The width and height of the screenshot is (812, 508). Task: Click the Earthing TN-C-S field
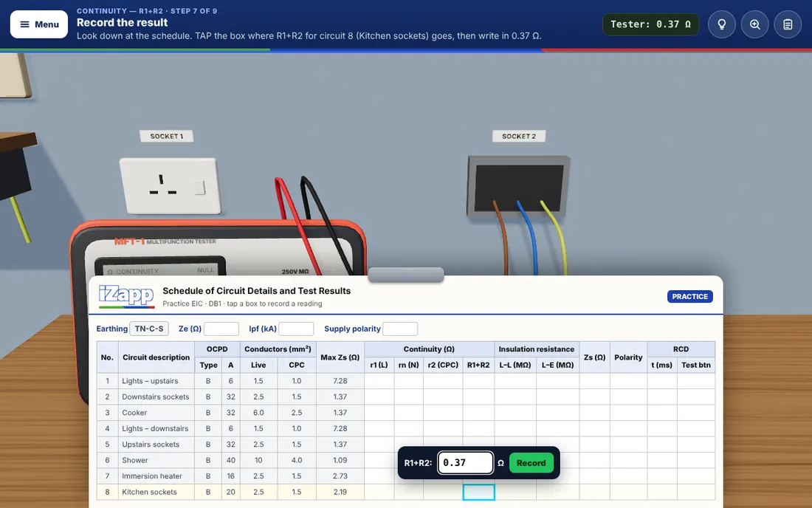point(148,329)
